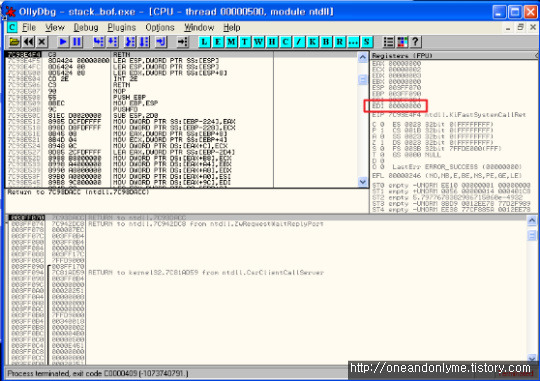This screenshot has width=540, height=381.
Task: Run the program with the play icon
Action: pyautogui.click(x=63, y=42)
